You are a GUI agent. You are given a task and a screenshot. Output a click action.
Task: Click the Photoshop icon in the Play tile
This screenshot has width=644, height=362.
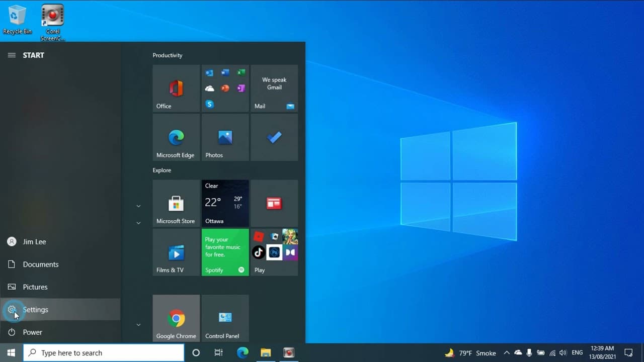pos(274,252)
